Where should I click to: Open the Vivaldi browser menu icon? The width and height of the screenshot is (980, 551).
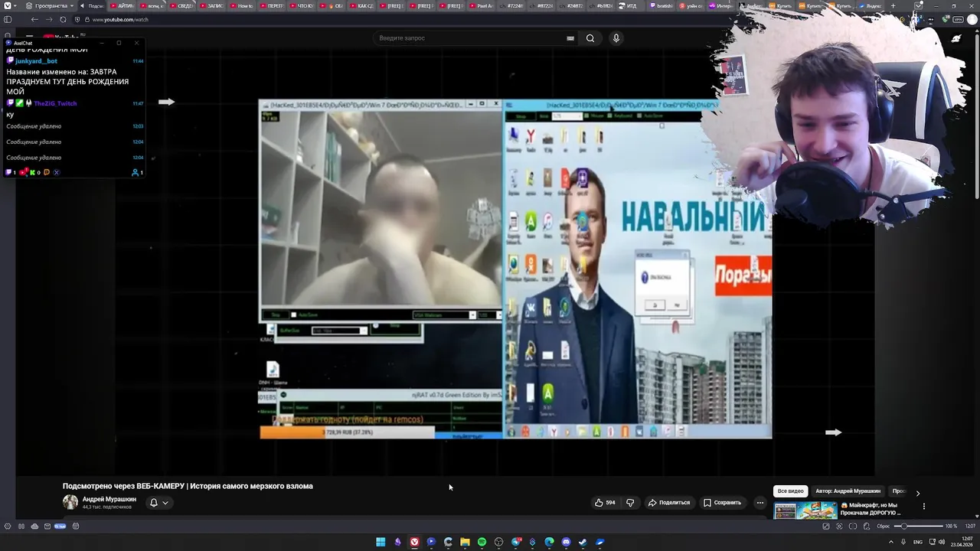(x=8, y=5)
